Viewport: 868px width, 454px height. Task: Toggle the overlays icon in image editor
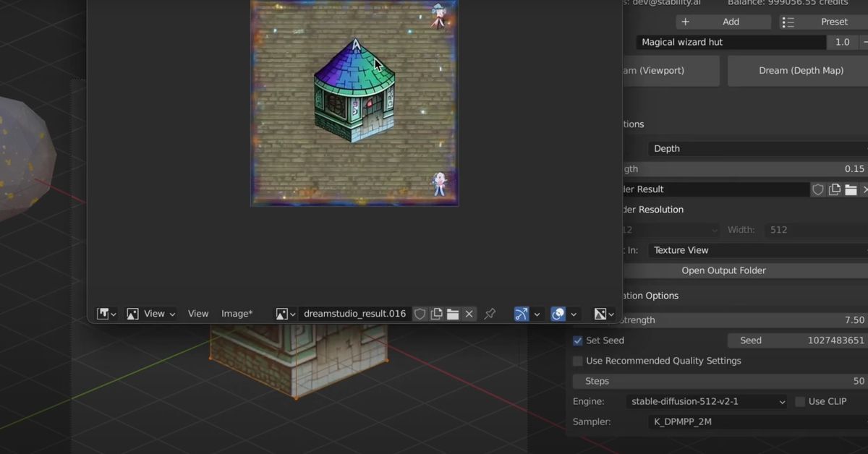558,314
